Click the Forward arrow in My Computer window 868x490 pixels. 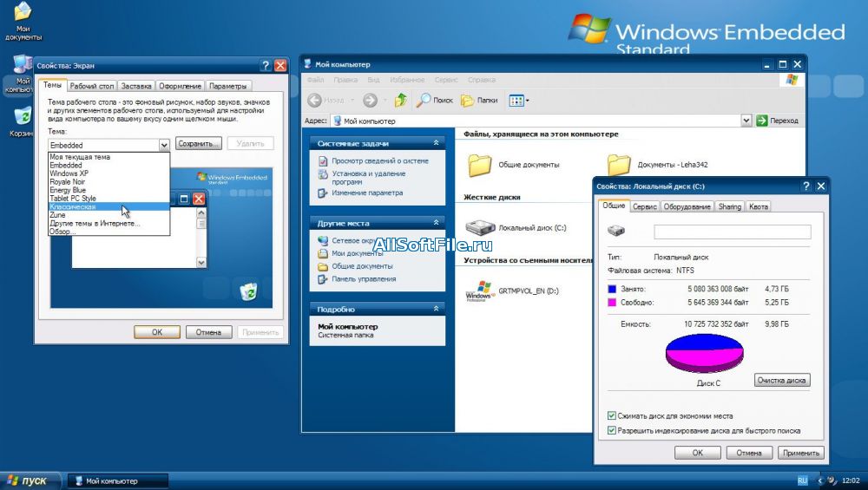coord(370,100)
